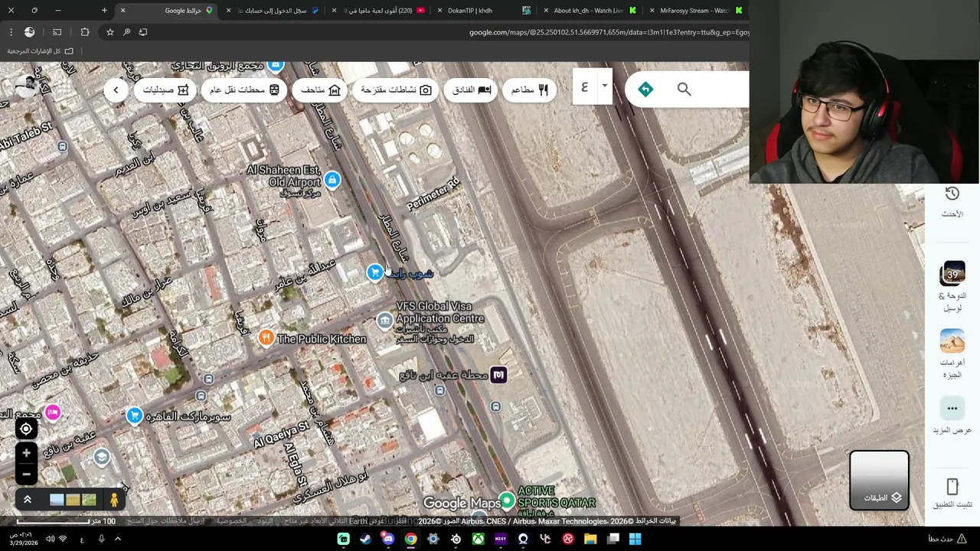Click the My Location target button

pyautogui.click(x=26, y=429)
